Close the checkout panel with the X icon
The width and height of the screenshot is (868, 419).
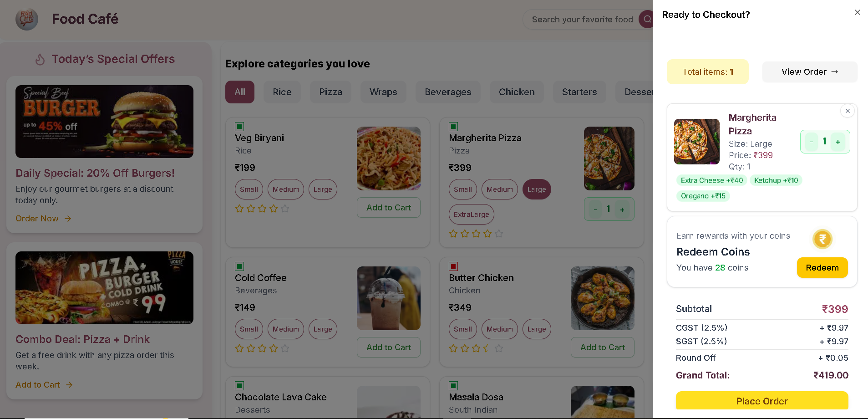[857, 12]
